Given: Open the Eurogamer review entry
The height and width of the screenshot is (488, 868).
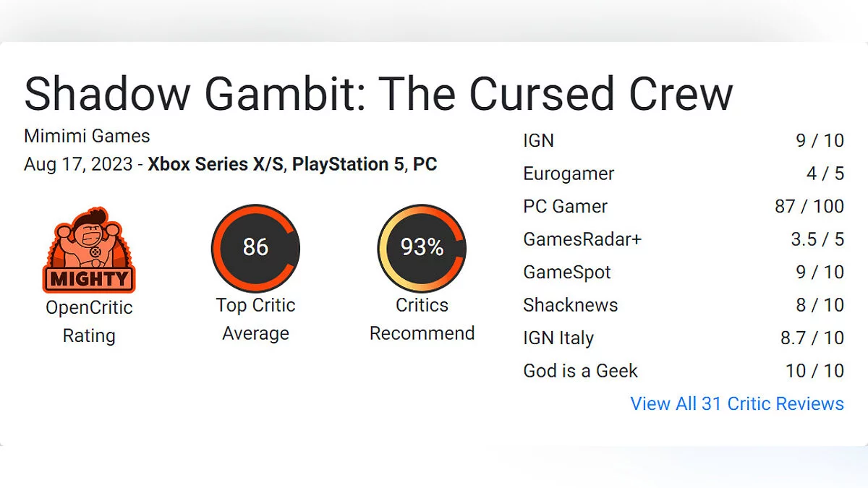Looking at the screenshot, I should (x=569, y=174).
